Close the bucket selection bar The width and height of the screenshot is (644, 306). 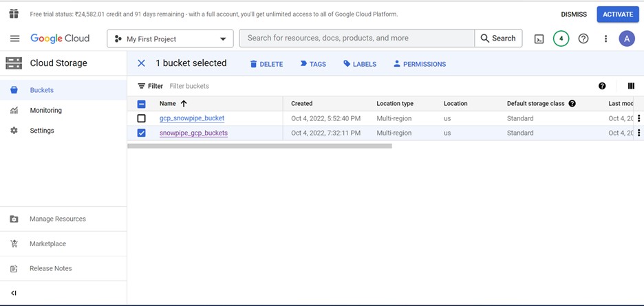[141, 63]
